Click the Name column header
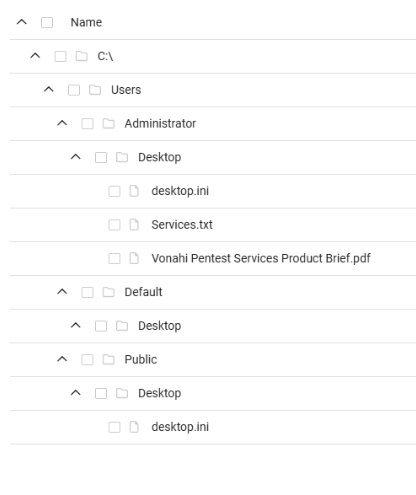Screen dimensions: 416x495 pyautogui.click(x=86, y=22)
